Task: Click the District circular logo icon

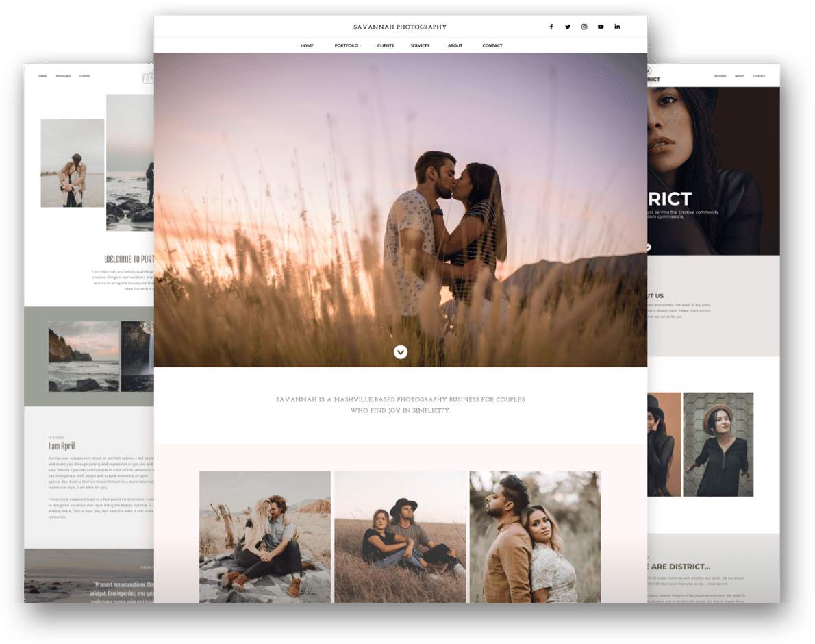Action: (x=649, y=71)
